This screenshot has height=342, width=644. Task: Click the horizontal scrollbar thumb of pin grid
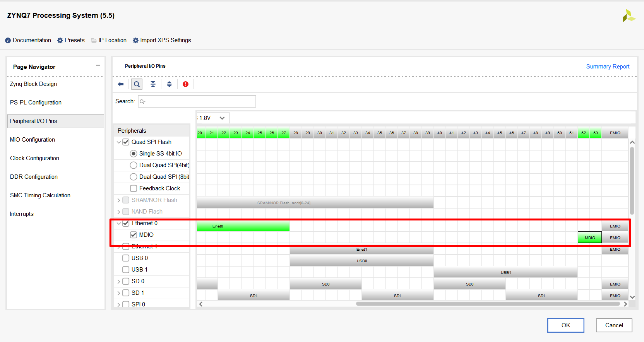tap(488, 304)
